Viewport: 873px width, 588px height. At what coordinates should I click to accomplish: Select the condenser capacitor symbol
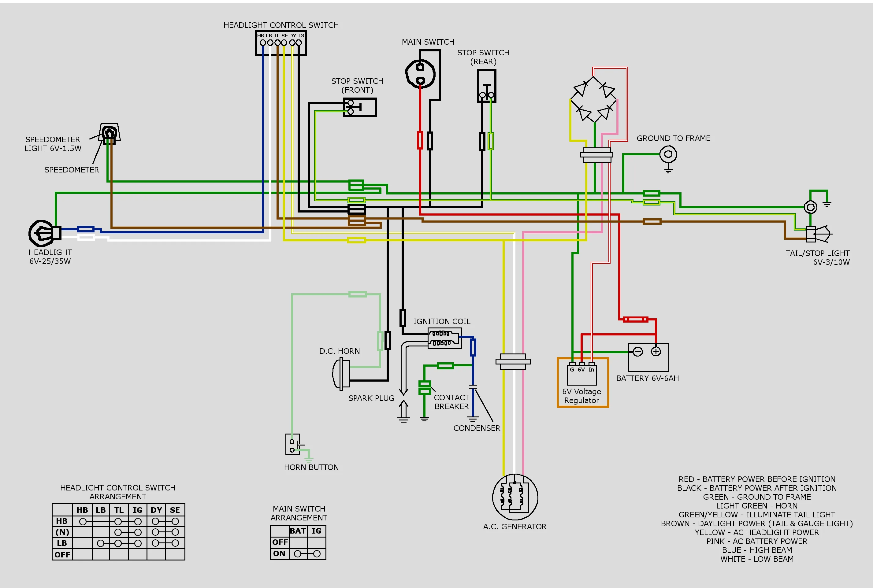point(473,387)
